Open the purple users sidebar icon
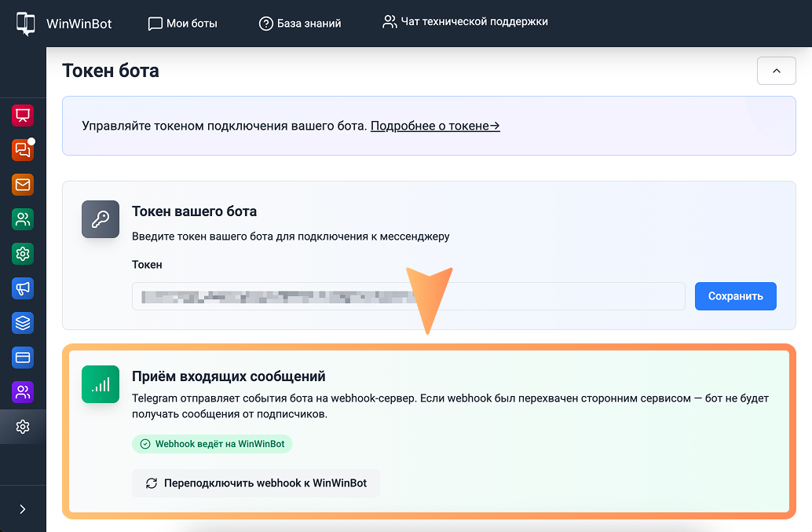Screen dimensions: 812x532 tap(23, 392)
